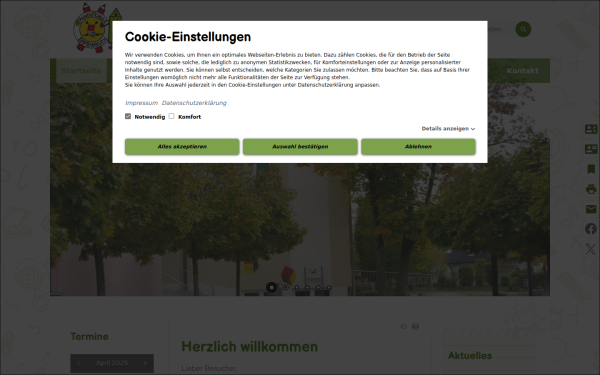Click Auswahl bestätigen button
Image resolution: width=600 pixels, height=375 pixels.
[300, 147]
